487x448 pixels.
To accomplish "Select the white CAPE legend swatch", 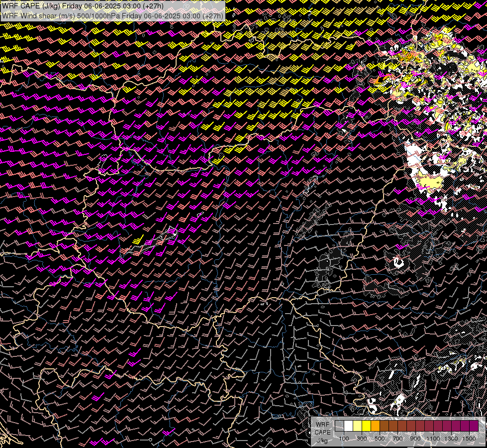I will point(349,426).
